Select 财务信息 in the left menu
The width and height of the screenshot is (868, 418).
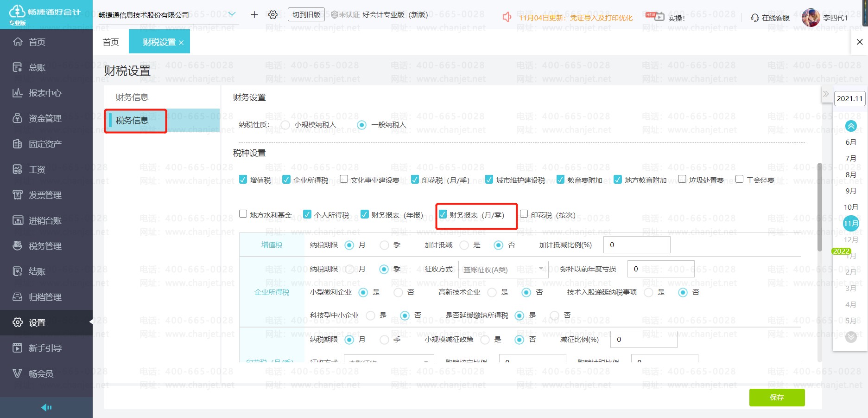[132, 97]
